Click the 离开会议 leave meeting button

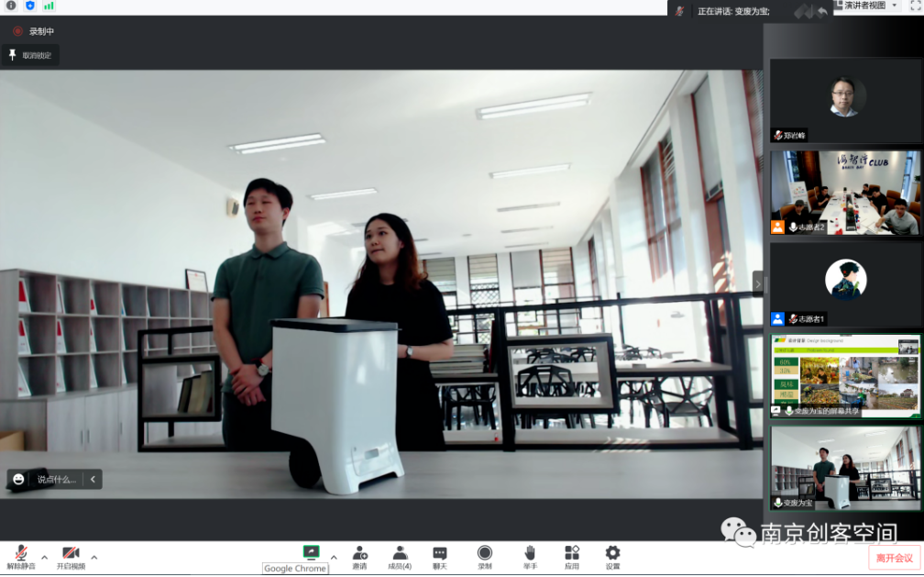point(894,558)
